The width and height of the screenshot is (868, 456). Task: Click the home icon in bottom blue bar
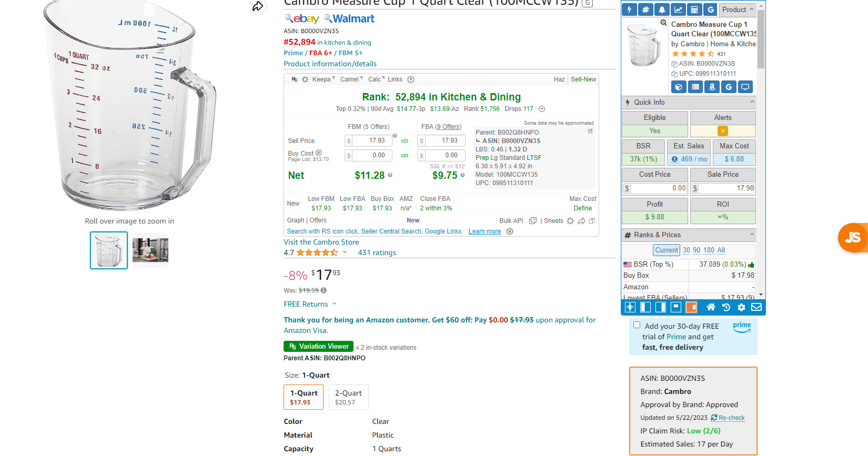point(711,307)
